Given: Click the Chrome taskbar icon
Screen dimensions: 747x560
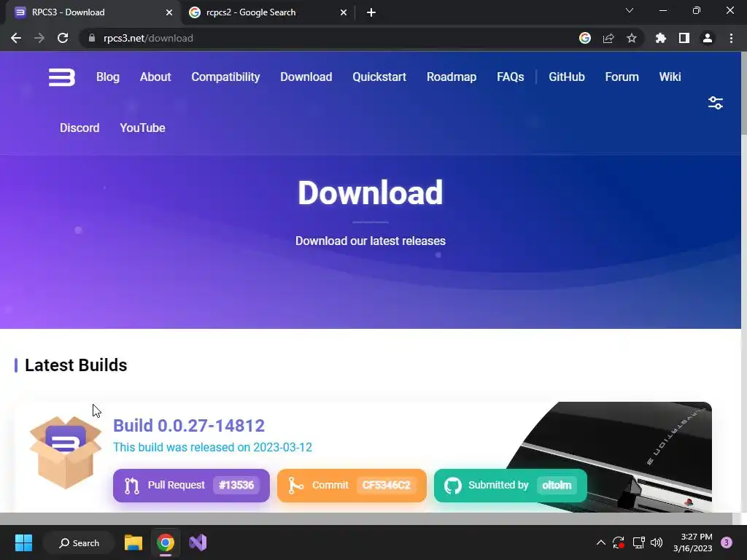Looking at the screenshot, I should (x=166, y=542).
